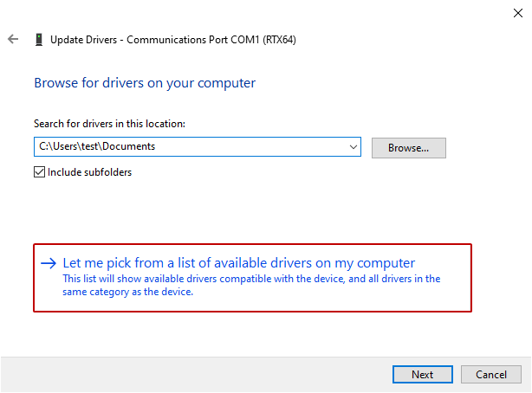Expand the driver location dropdown arrow
This screenshot has height=393, width=532.
(354, 147)
